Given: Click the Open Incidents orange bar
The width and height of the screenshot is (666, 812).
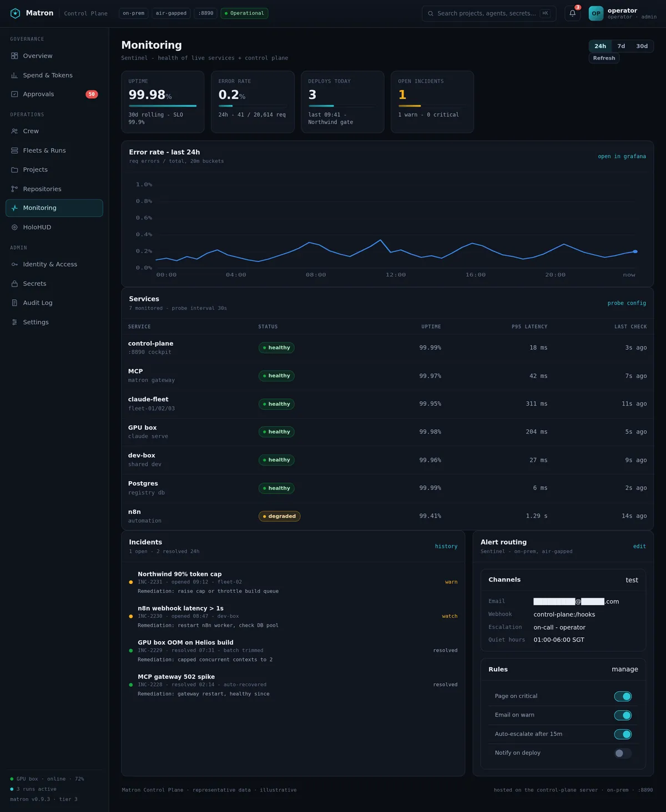Looking at the screenshot, I should (410, 105).
